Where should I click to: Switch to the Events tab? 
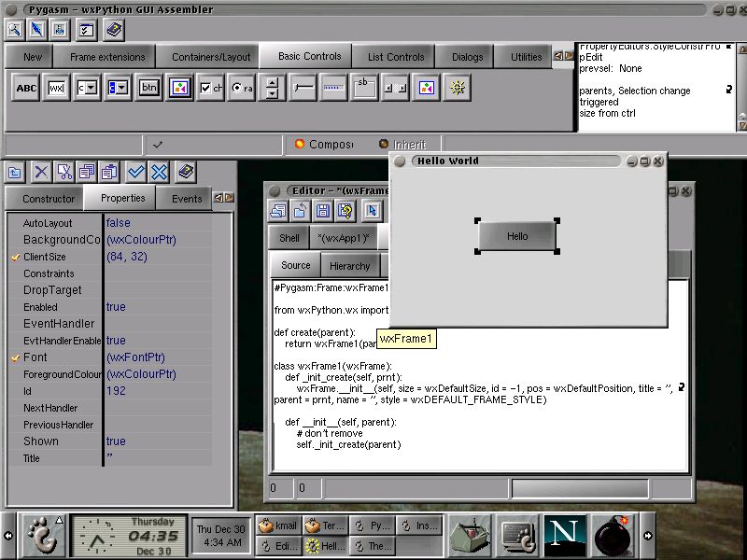185,198
